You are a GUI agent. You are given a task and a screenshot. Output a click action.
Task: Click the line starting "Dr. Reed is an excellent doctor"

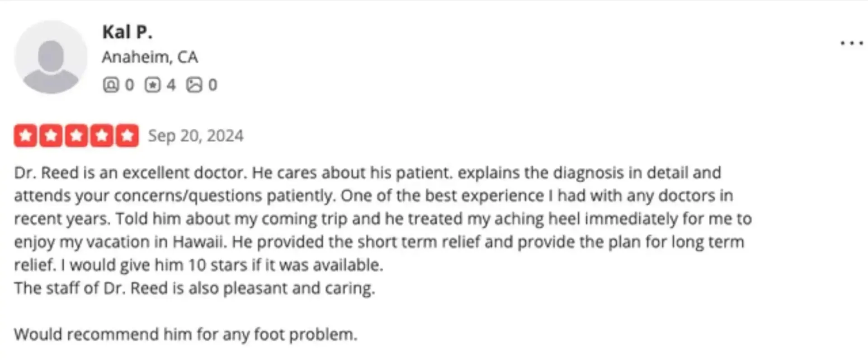click(367, 173)
